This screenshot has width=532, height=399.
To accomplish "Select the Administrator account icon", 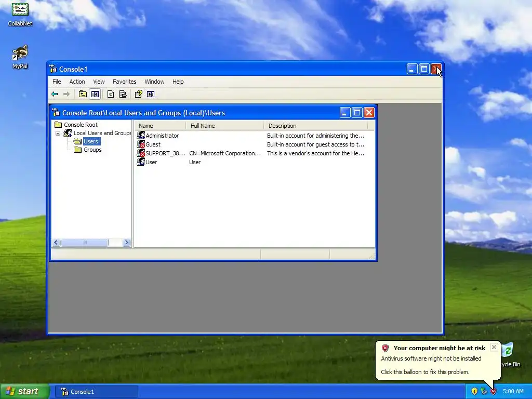I will pos(141,136).
